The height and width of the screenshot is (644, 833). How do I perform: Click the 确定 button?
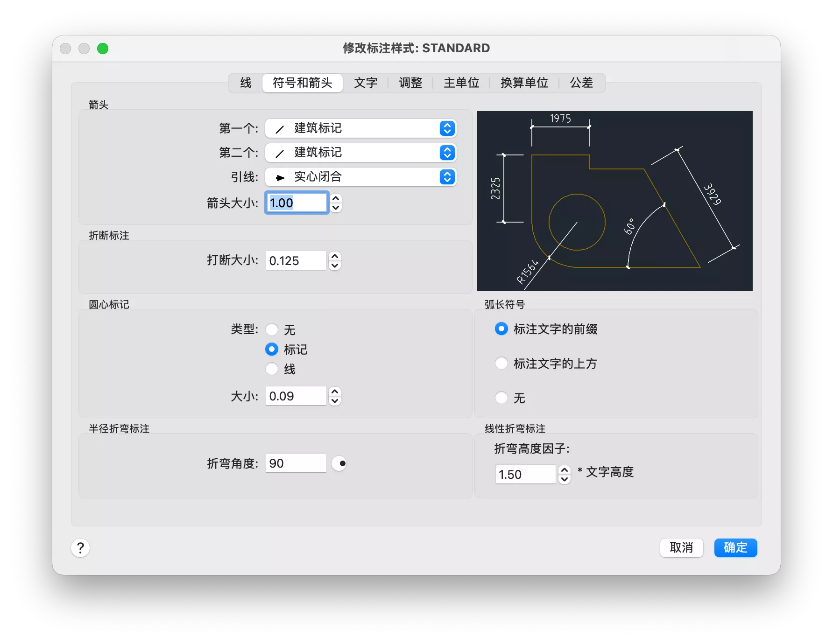735,548
